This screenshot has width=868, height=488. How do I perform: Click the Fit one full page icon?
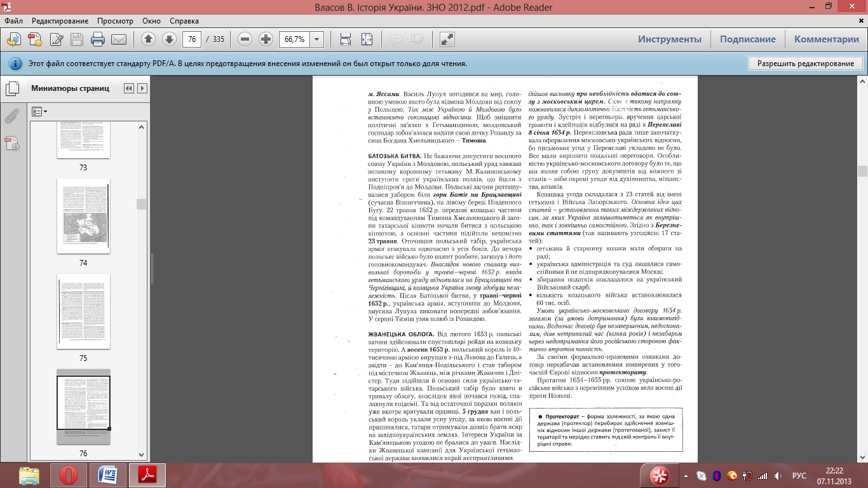click(367, 39)
